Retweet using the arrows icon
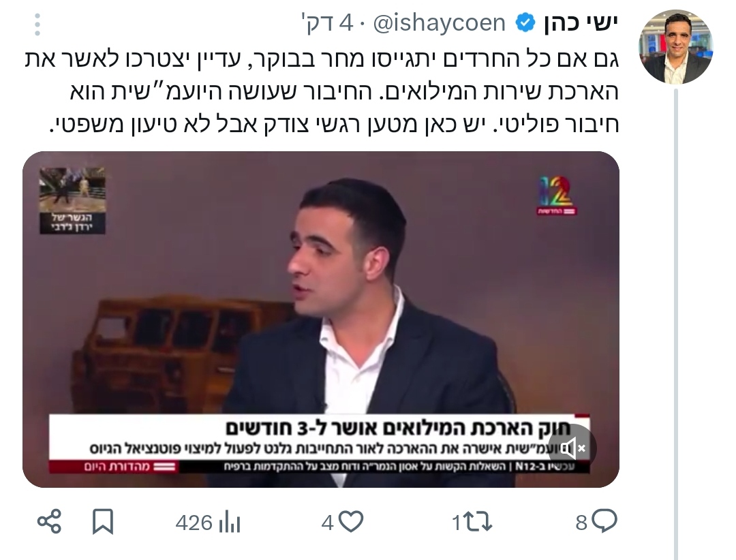Screen dimensions: 736x560 477,522
